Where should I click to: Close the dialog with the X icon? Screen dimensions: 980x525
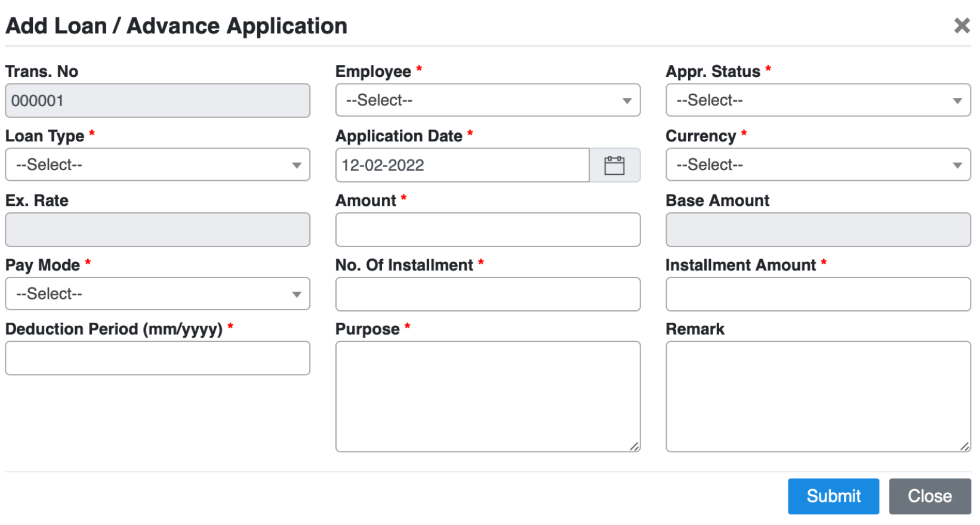pyautogui.click(x=961, y=26)
